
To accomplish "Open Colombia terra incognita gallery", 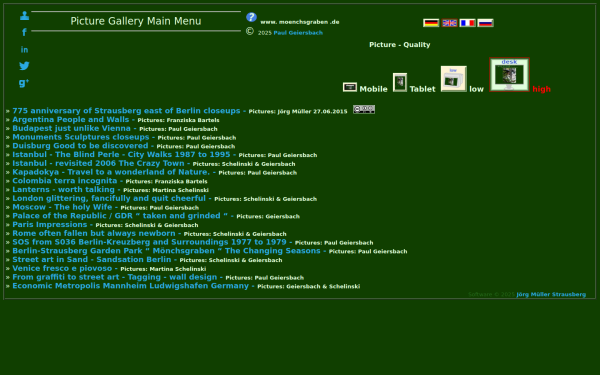I will tap(65, 181).
